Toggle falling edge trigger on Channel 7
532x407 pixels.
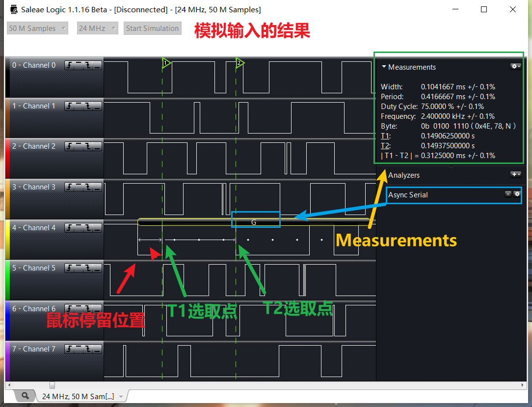pyautogui.click(x=88, y=349)
